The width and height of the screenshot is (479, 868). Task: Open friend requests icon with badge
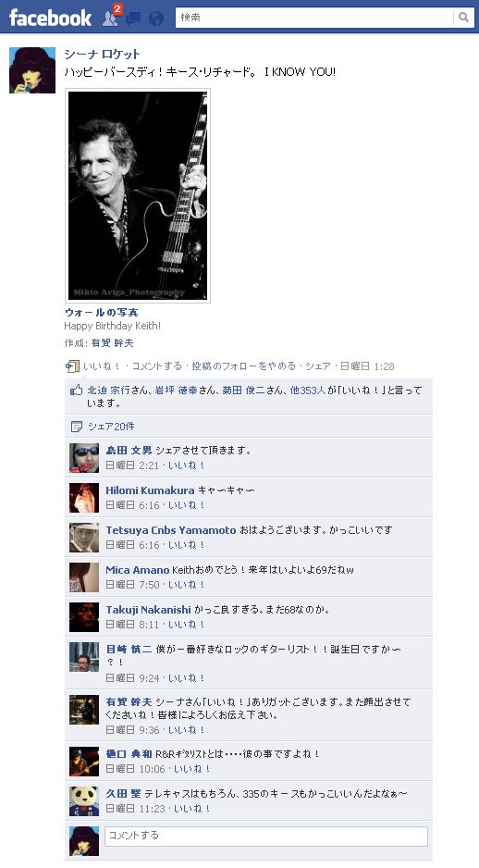[x=111, y=18]
